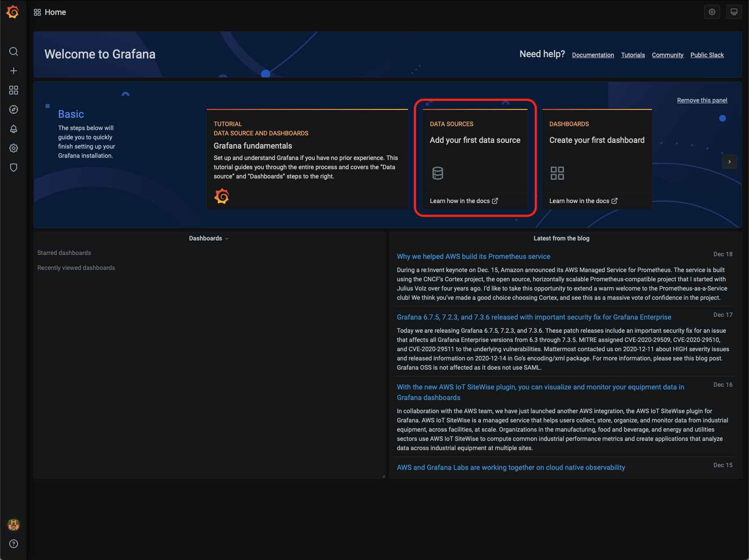Open the Home dashboard picker title
Screen dimensions: 749x560
55,12
